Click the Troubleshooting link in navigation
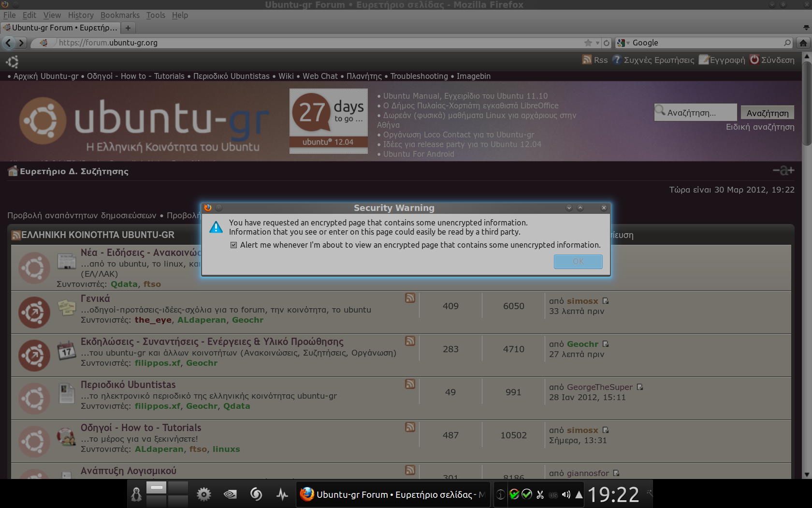812x508 pixels. click(419, 76)
